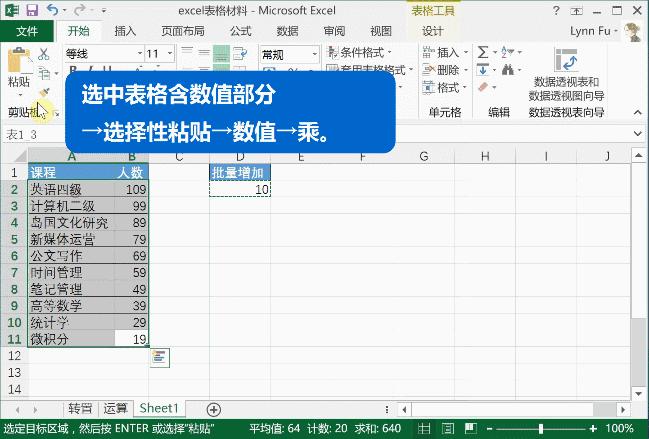Viewport: 649px width, 439px height.
Task: Click the Copy icon
Action: pyautogui.click(x=43, y=73)
